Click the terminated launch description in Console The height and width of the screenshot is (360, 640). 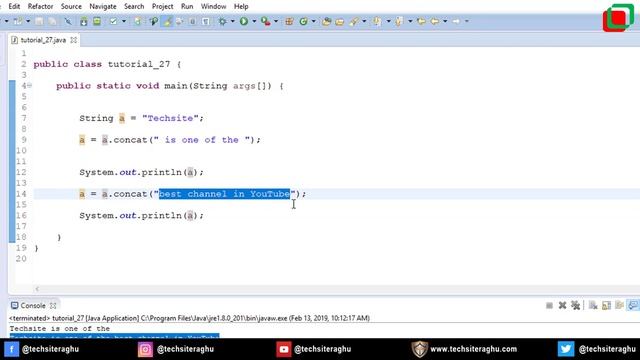pos(190,318)
